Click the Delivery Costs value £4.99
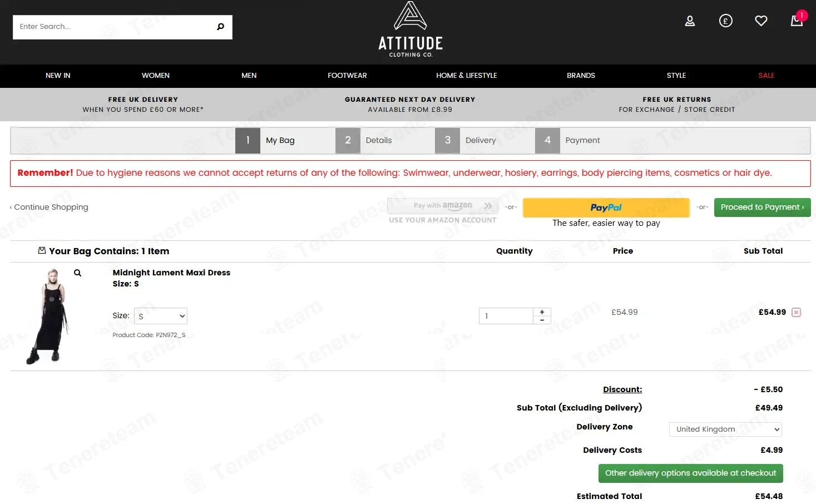816x504 pixels. click(772, 450)
